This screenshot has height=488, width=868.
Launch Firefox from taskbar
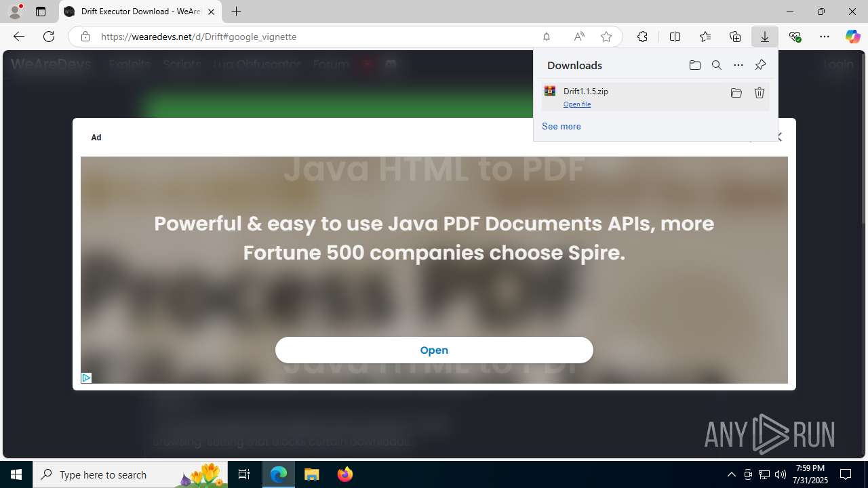click(344, 474)
